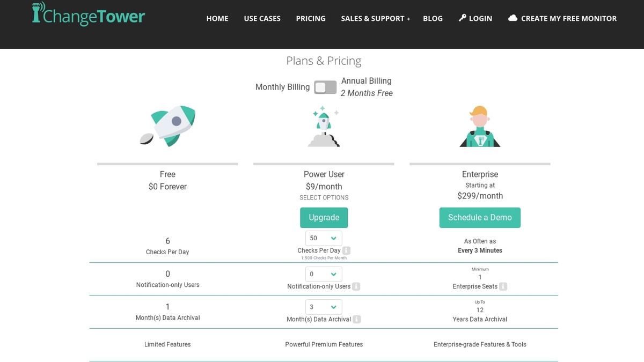Open the Month(s) Data Archival dropdown showing 3
Screen dimensions: 644x362
pyautogui.click(x=324, y=307)
